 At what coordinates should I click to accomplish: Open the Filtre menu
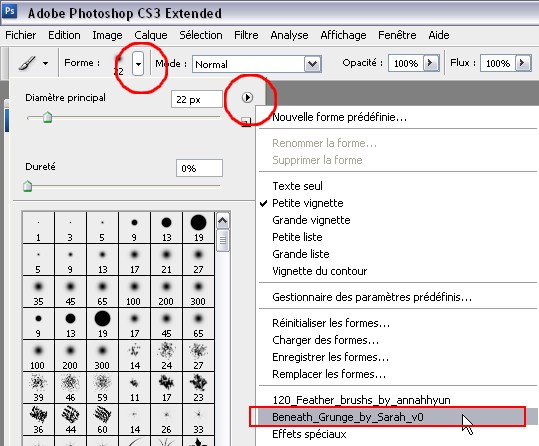(x=246, y=35)
